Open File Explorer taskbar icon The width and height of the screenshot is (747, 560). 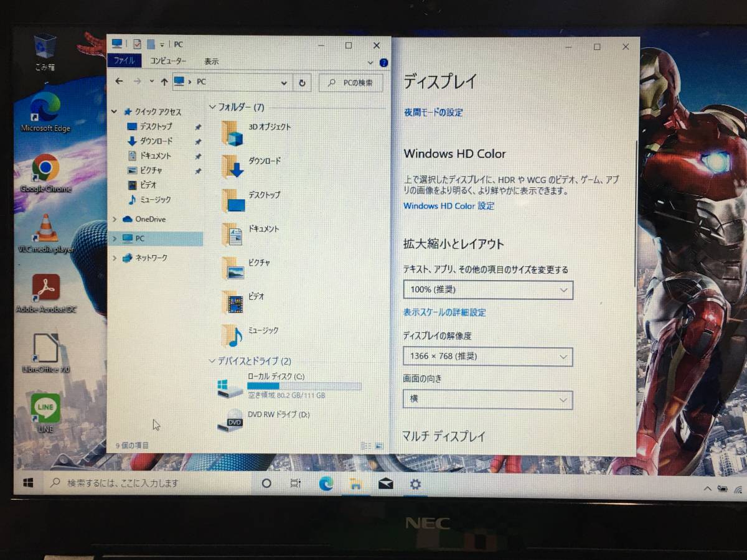pos(355,483)
